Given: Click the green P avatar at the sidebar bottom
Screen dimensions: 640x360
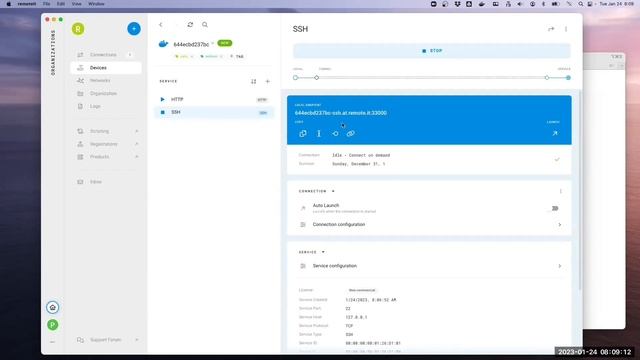Looking at the screenshot, I should coord(52,325).
